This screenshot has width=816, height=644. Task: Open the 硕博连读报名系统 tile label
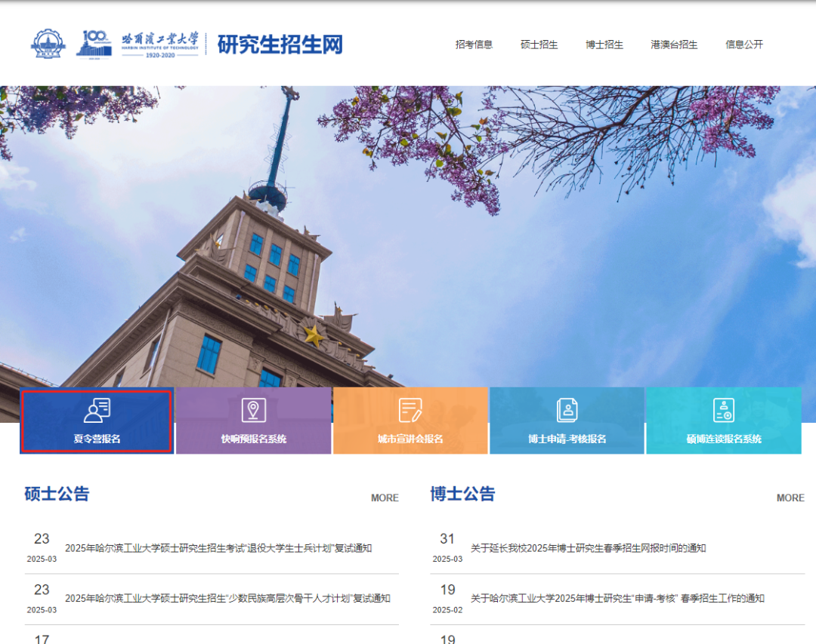tap(723, 439)
